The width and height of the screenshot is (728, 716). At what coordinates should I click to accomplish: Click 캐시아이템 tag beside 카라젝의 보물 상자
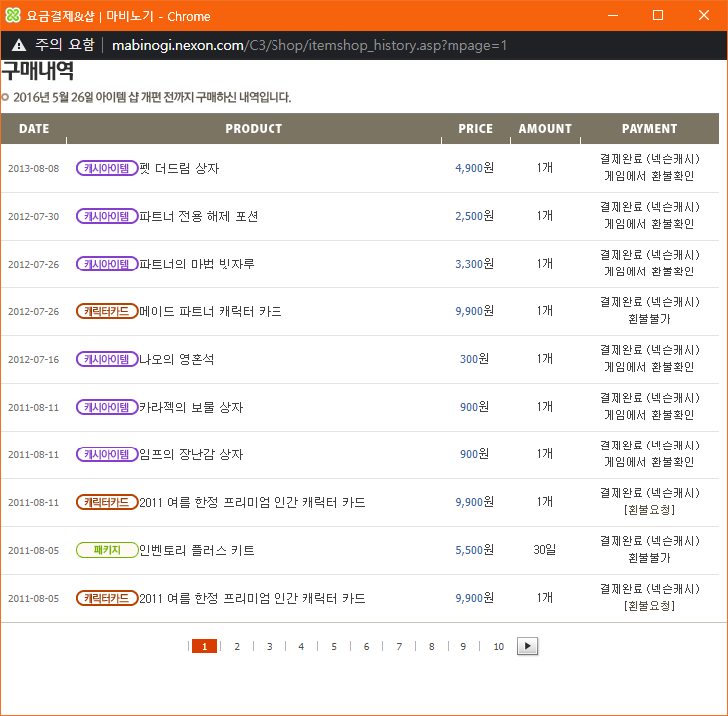(x=106, y=407)
